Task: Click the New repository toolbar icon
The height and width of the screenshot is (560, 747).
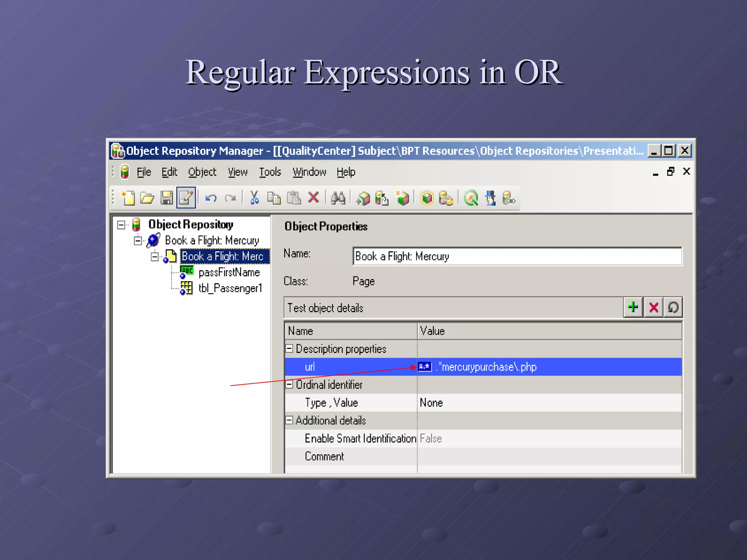Action: (x=128, y=198)
